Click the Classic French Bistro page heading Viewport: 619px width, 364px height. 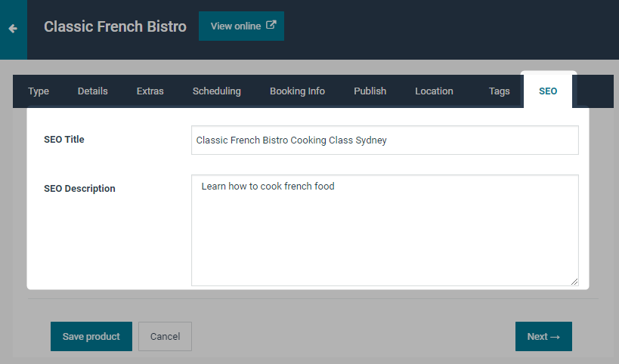click(116, 26)
